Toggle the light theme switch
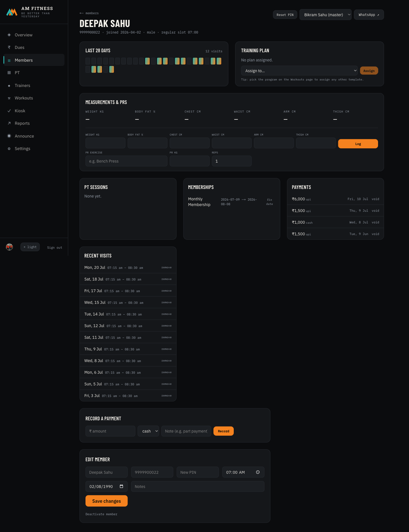 [30, 247]
